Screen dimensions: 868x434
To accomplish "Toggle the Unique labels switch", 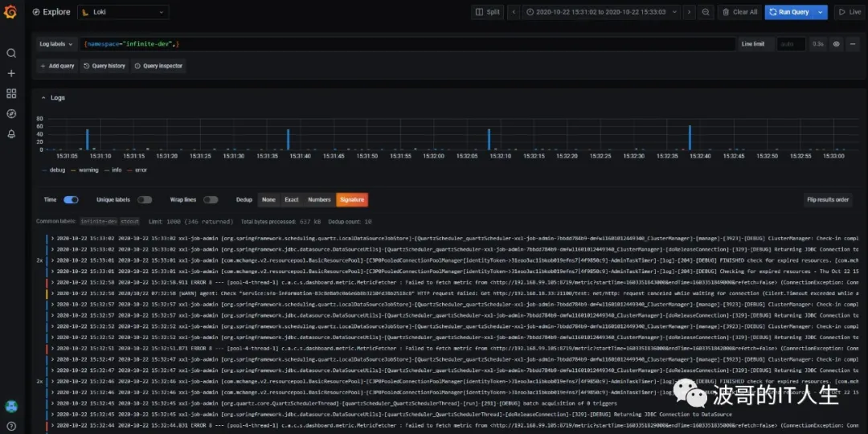I will 145,200.
